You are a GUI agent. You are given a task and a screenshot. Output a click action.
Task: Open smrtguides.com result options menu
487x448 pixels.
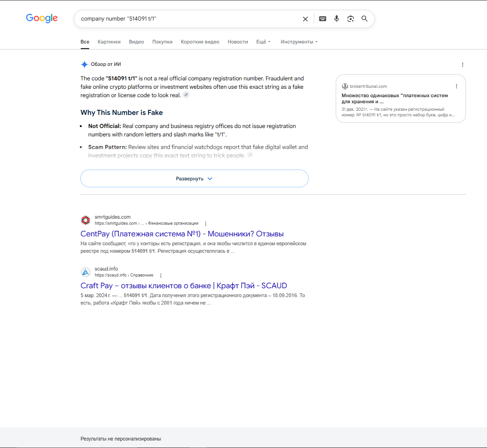pyautogui.click(x=205, y=223)
